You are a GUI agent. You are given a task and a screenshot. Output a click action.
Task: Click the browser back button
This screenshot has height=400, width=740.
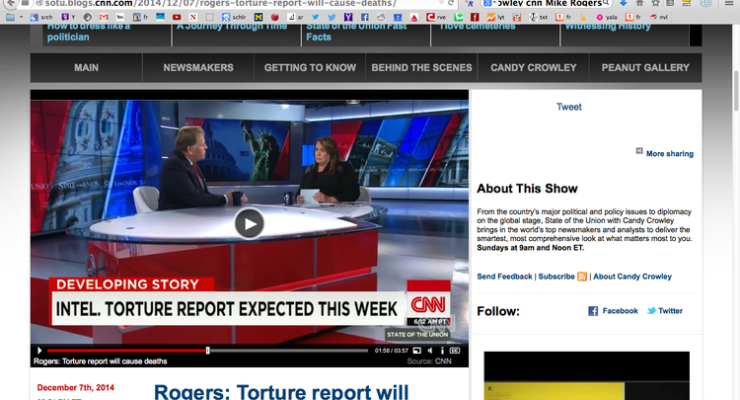pos(10,3)
